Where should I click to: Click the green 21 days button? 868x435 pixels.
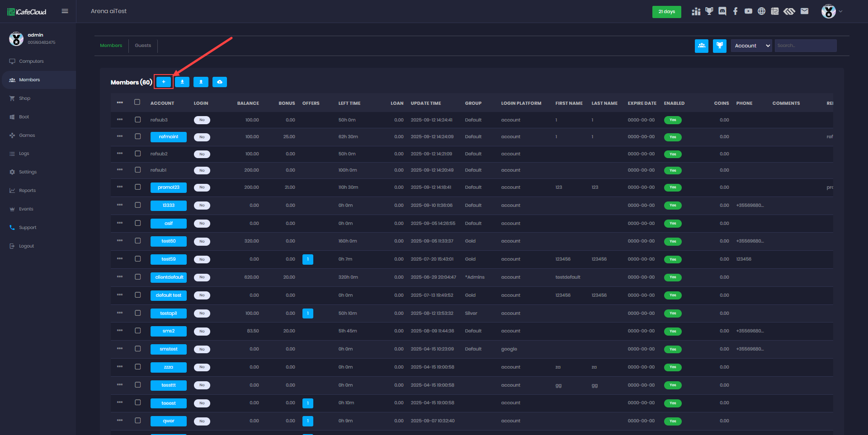point(666,12)
